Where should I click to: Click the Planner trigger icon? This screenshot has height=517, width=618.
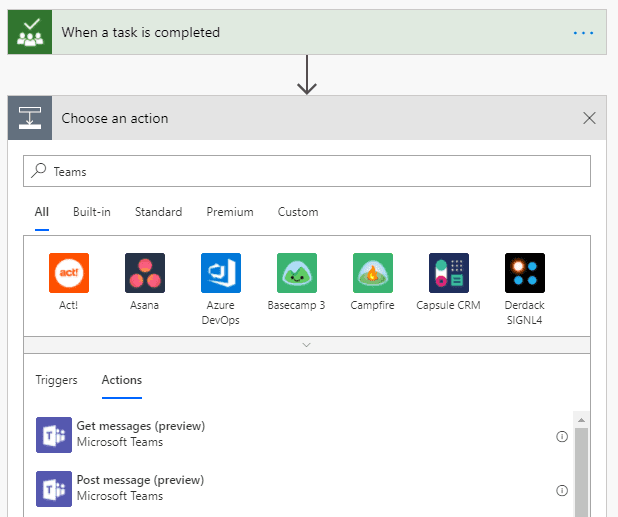pyautogui.click(x=30, y=32)
